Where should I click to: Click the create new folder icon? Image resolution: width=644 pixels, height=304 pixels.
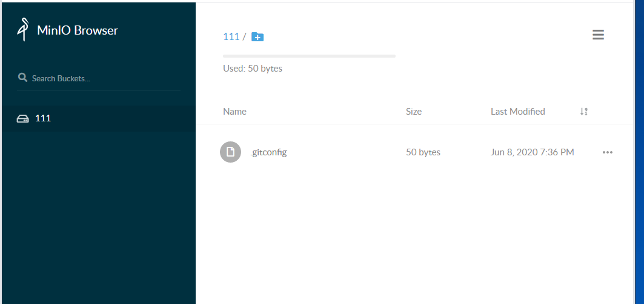[x=257, y=37]
